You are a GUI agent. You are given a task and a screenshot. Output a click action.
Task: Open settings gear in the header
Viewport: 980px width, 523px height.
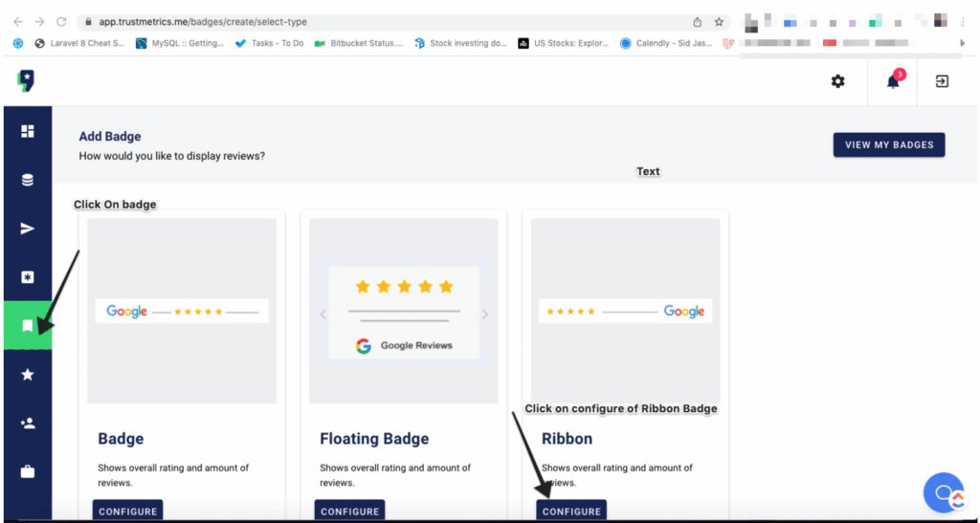coord(837,81)
